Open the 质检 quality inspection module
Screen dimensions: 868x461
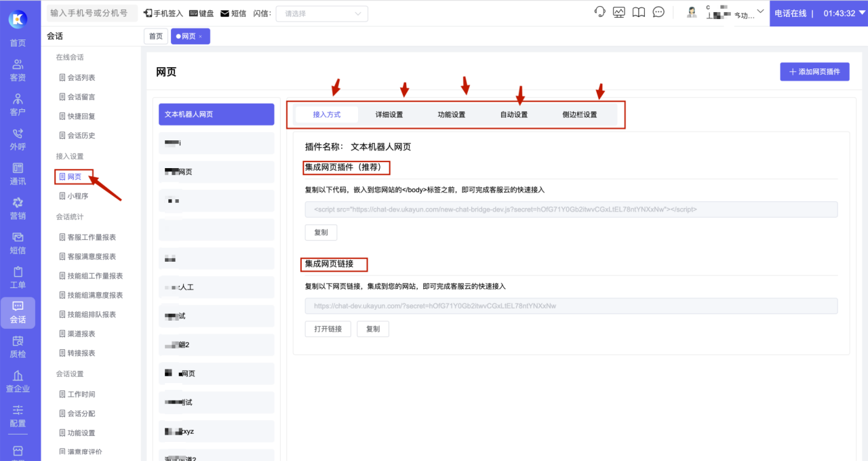coord(18,347)
